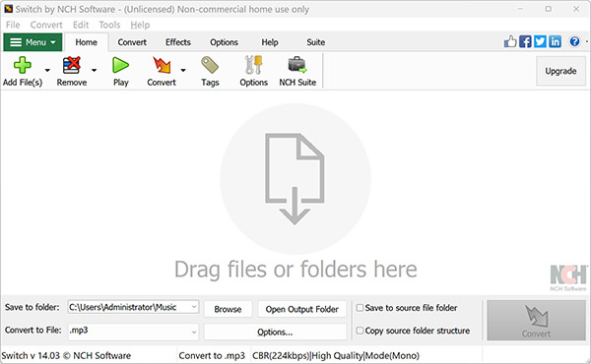Expand the Convert to File format dropdown
591x364 pixels.
(194, 332)
